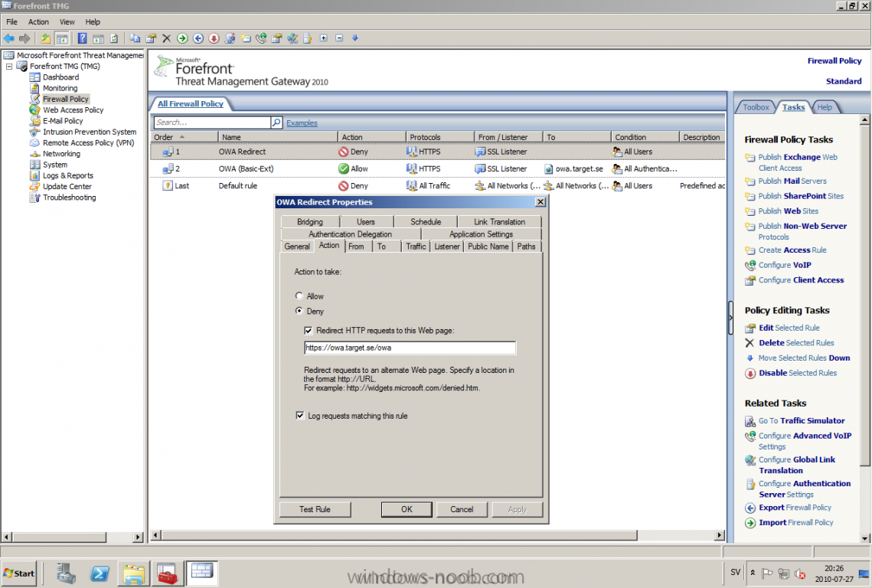Open the Action menu
The height and width of the screenshot is (588, 872).
point(38,21)
